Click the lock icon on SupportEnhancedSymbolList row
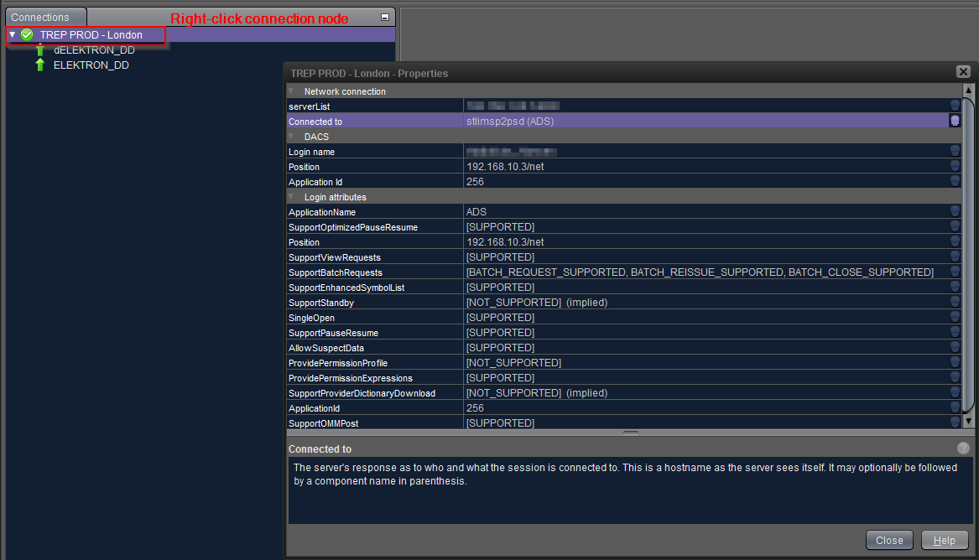Screen dimensions: 979x560 tap(955, 287)
